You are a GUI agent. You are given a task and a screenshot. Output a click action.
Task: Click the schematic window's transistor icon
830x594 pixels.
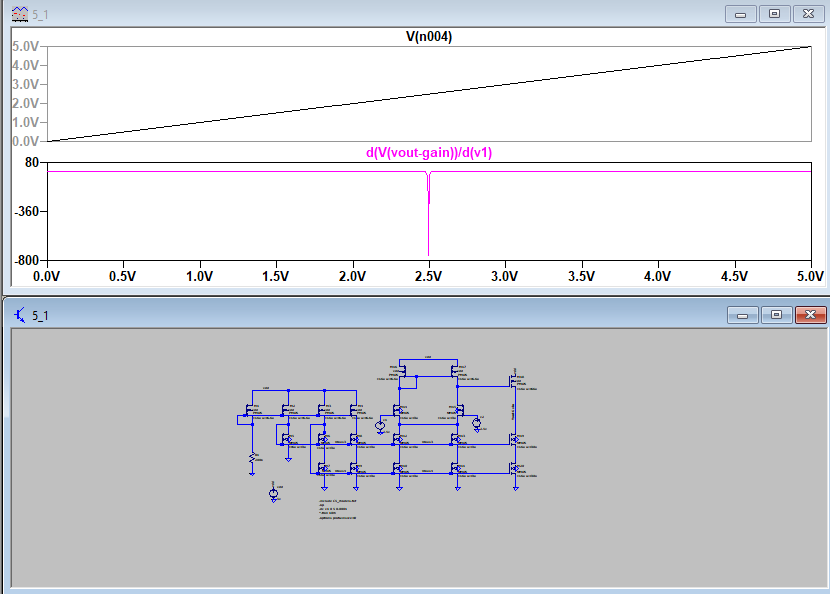[18, 315]
